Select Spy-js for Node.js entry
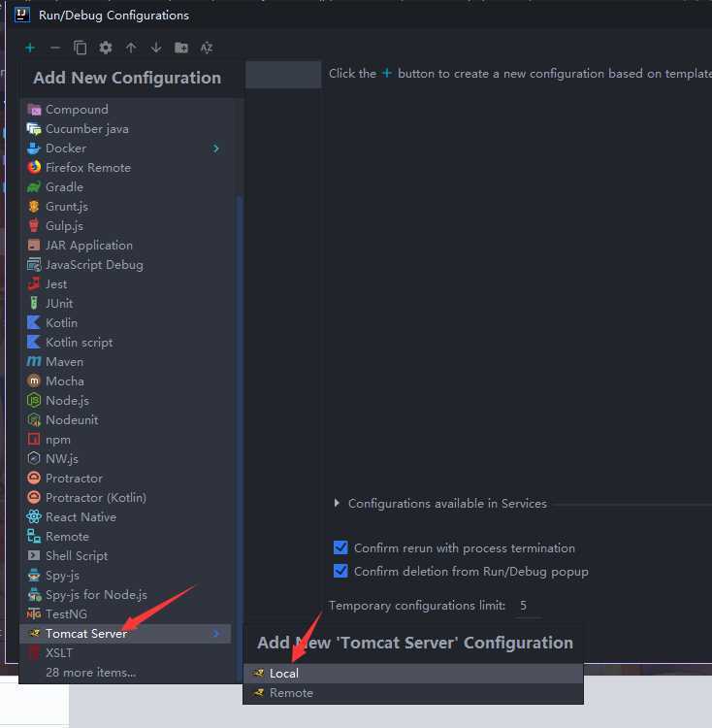Image resolution: width=712 pixels, height=728 pixels. (125, 595)
